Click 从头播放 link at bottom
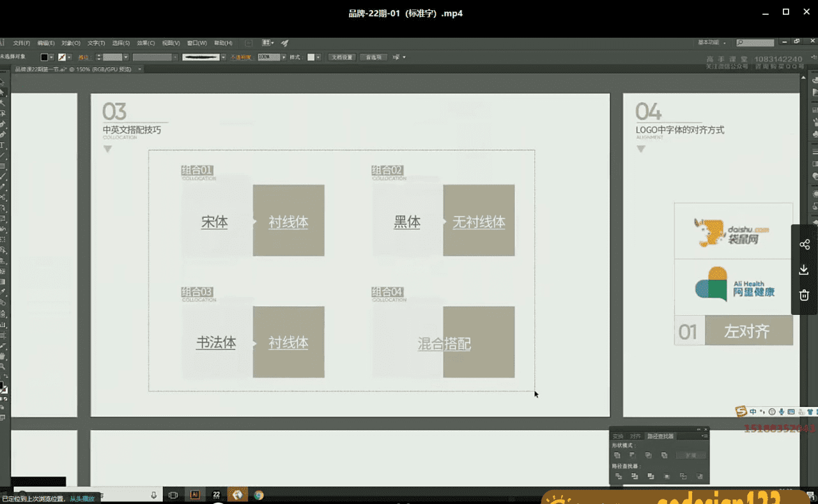Screen dimensions: 818x504 click(x=82, y=499)
